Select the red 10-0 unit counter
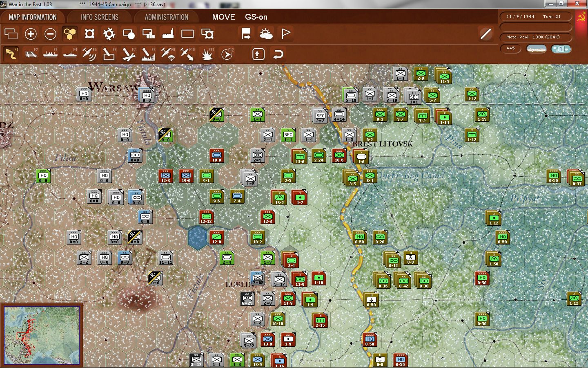Screen dimensions: 588x368 point(216,156)
